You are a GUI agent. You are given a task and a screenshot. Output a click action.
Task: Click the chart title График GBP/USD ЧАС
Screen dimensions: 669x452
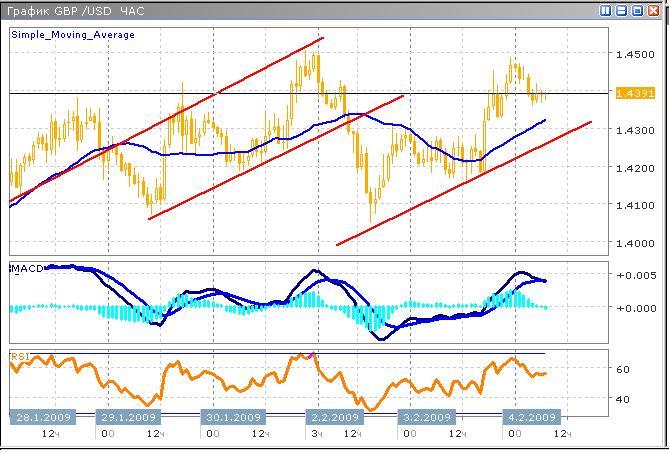(75, 10)
